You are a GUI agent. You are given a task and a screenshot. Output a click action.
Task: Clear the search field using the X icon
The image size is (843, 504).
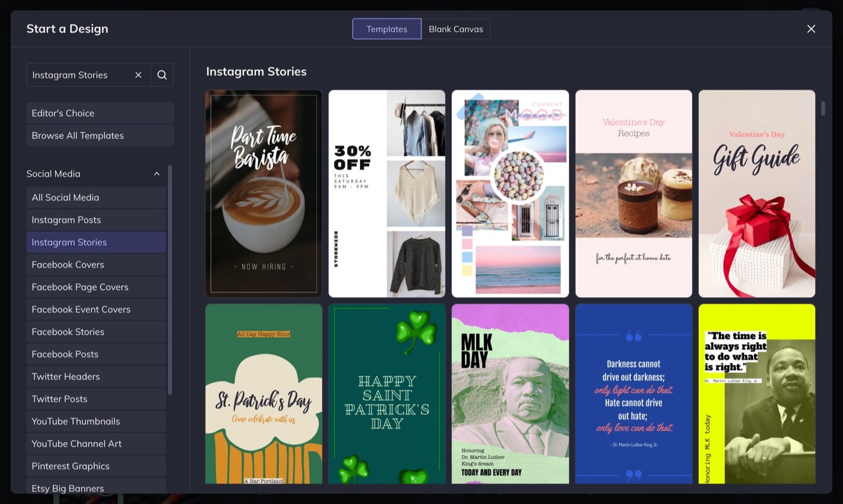138,75
